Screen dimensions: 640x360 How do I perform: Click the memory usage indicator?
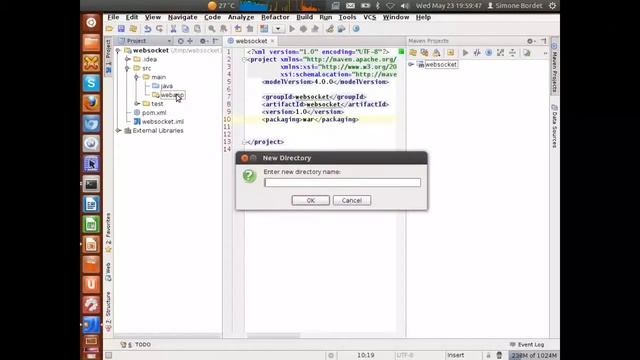(533, 355)
